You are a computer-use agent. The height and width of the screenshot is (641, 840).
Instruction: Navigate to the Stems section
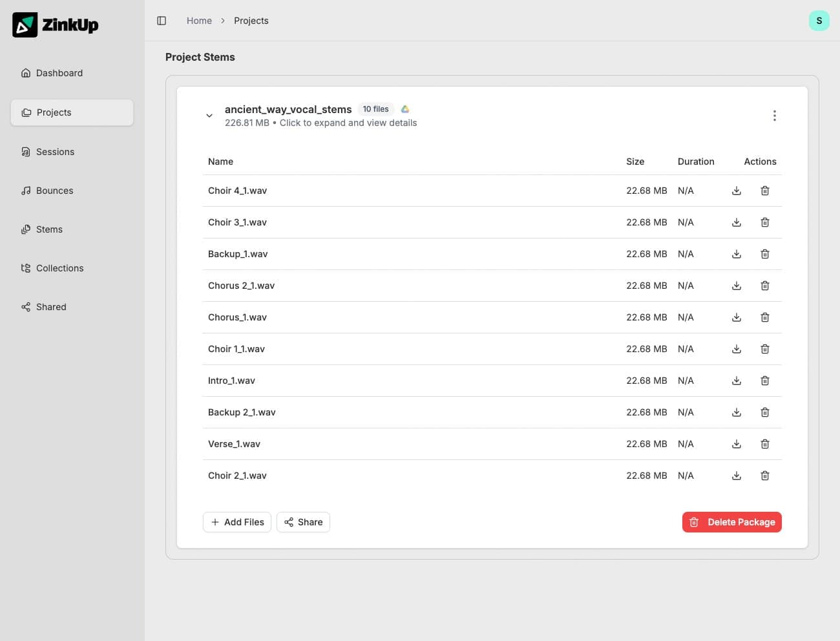pyautogui.click(x=49, y=229)
